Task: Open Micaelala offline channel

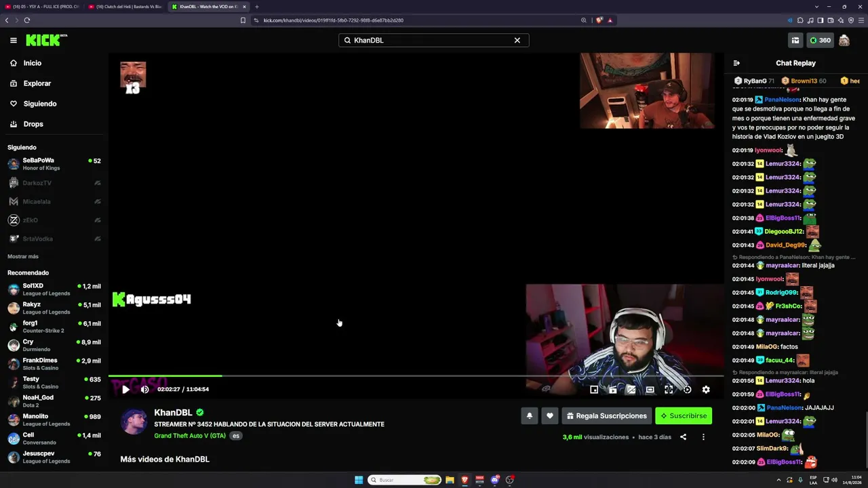Action: pyautogui.click(x=54, y=201)
